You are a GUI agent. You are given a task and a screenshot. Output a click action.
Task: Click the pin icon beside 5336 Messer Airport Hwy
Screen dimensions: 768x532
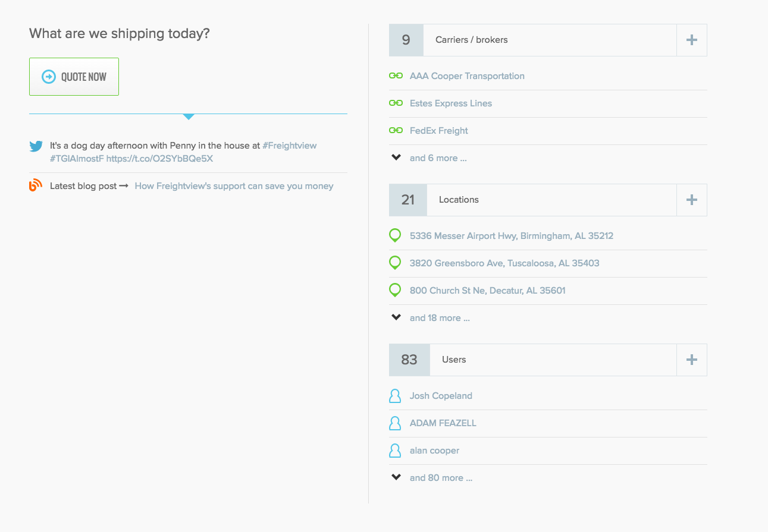tap(395, 236)
